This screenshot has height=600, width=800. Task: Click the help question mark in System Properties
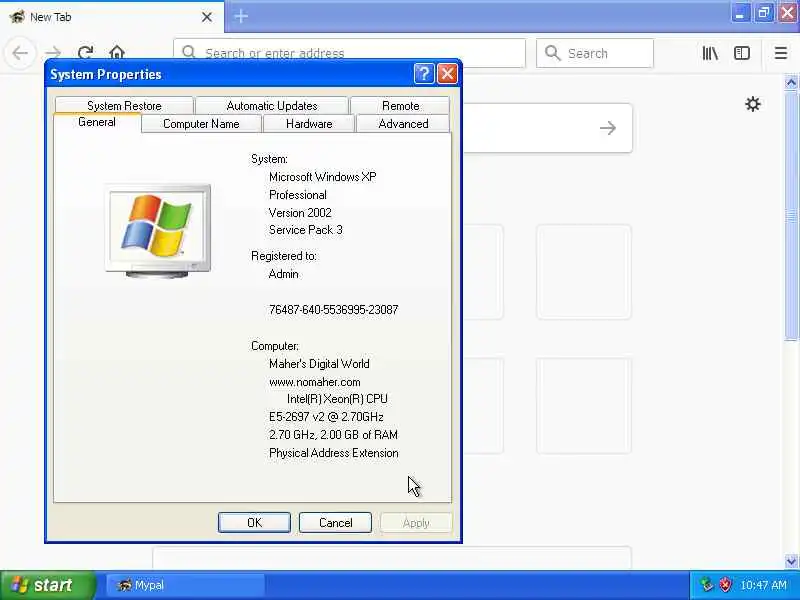point(423,74)
